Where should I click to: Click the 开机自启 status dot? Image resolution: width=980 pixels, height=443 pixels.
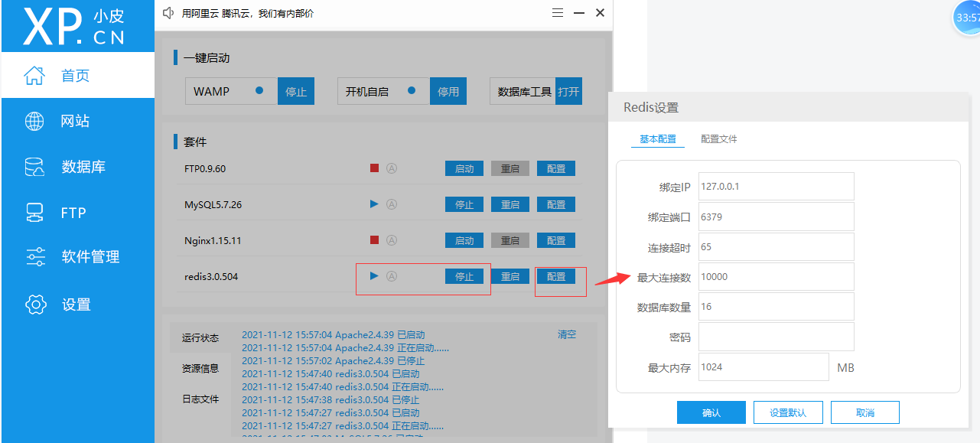(x=412, y=90)
